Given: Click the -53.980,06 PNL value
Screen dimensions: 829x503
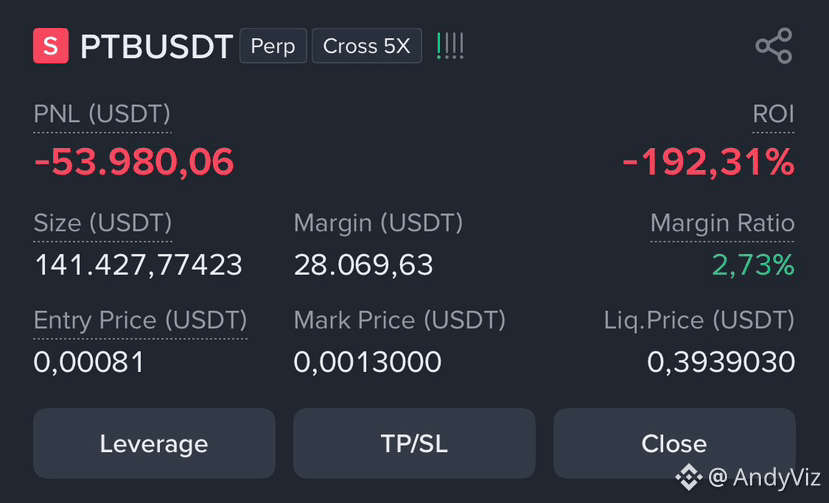Looking at the screenshot, I should [x=133, y=162].
